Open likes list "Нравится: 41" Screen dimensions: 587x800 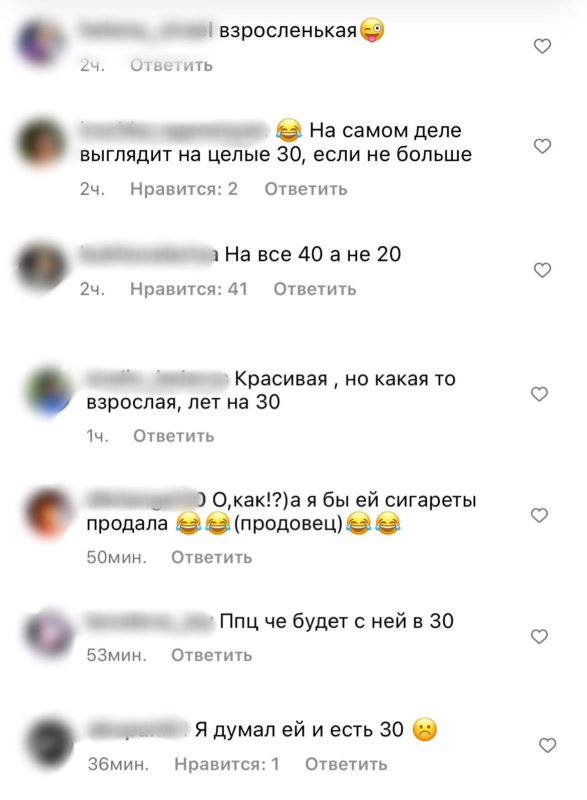click(x=189, y=289)
